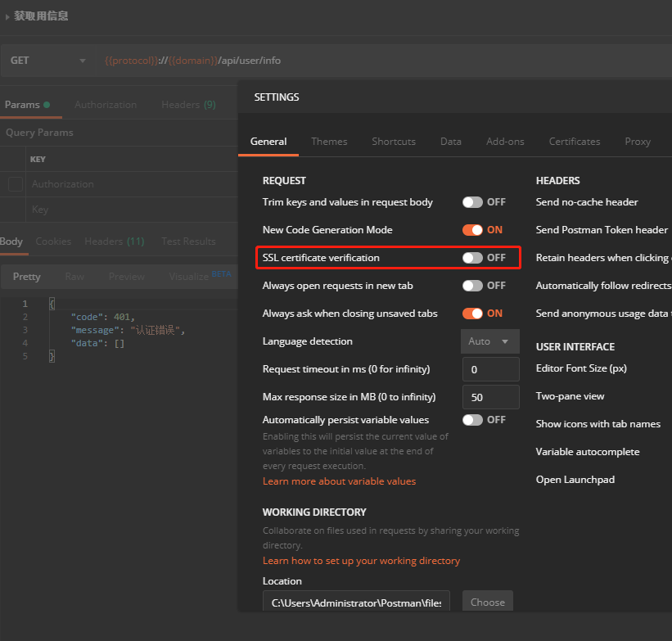Open Learn more about variable values link
Viewport: 672px width, 641px height.
(x=339, y=481)
